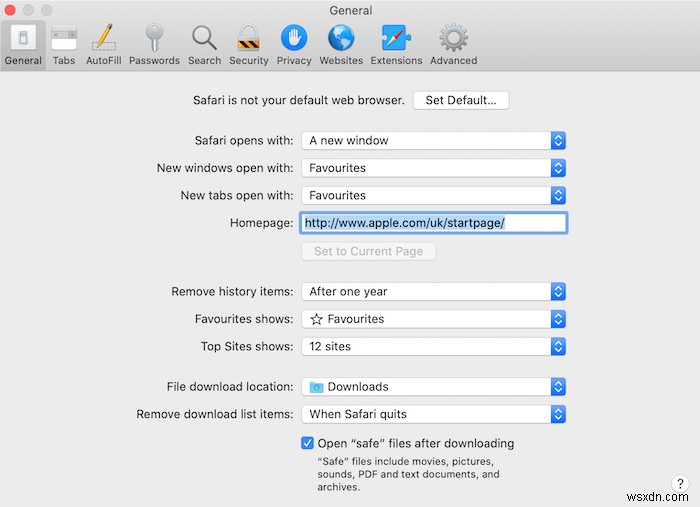Image resolution: width=700 pixels, height=507 pixels.
Task: Click the "Top Sites shows:" label
Action: 247,346
